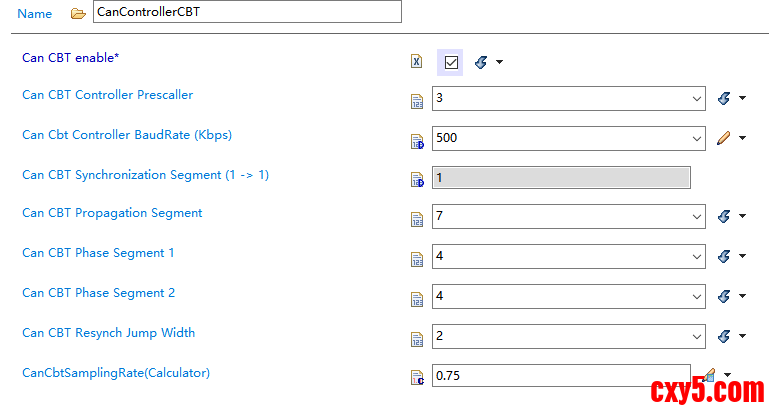The height and width of the screenshot is (410, 769).
Task: Click the Can CBT Phase Segment 2 label
Action: (98, 293)
